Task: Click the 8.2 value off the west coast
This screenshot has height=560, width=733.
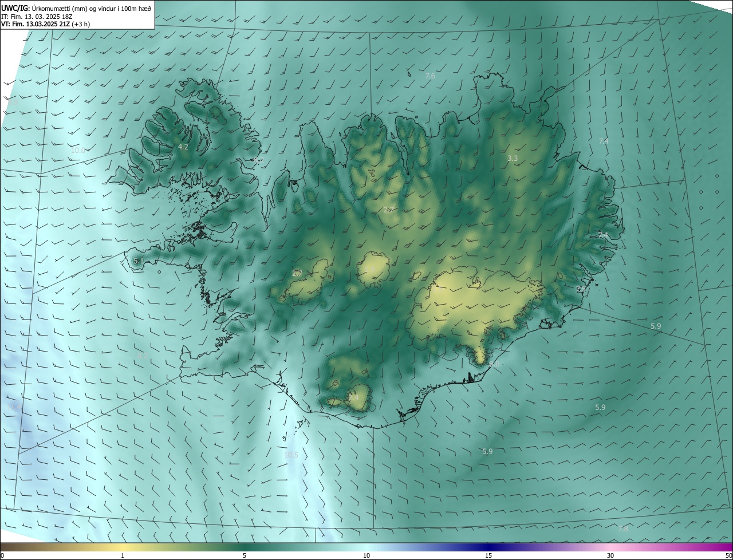Action: [x=143, y=356]
